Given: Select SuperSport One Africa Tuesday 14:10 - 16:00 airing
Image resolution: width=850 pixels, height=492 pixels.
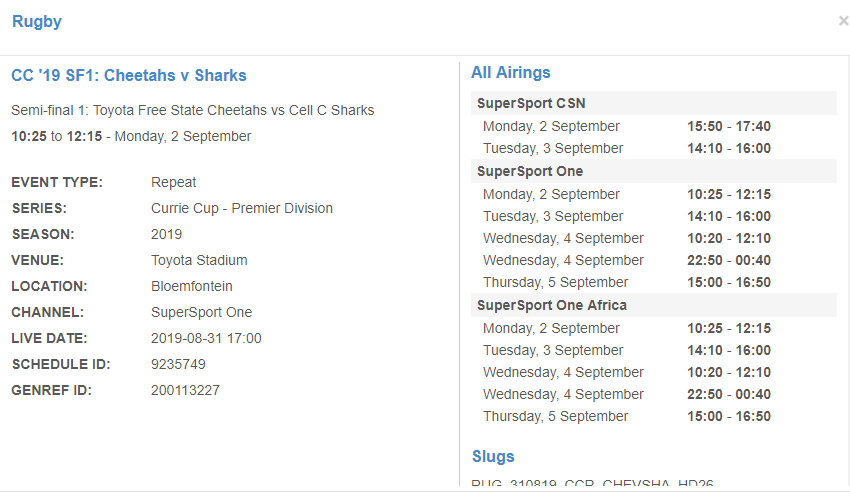Looking at the screenshot, I should (x=728, y=350).
